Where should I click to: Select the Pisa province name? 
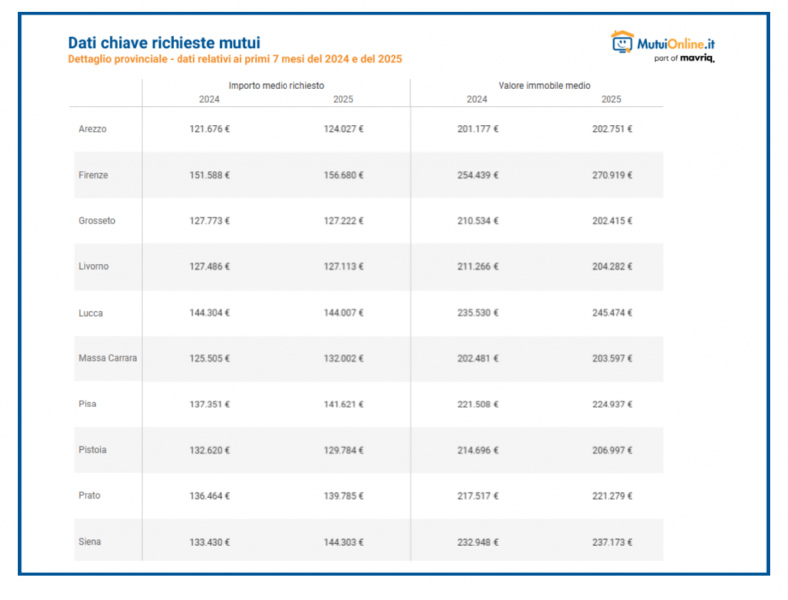click(88, 404)
